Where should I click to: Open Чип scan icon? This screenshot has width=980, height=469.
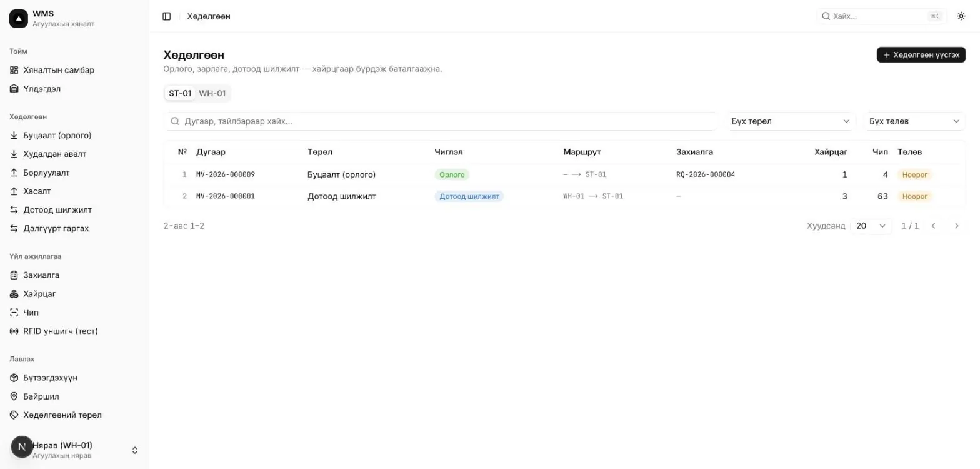click(14, 313)
